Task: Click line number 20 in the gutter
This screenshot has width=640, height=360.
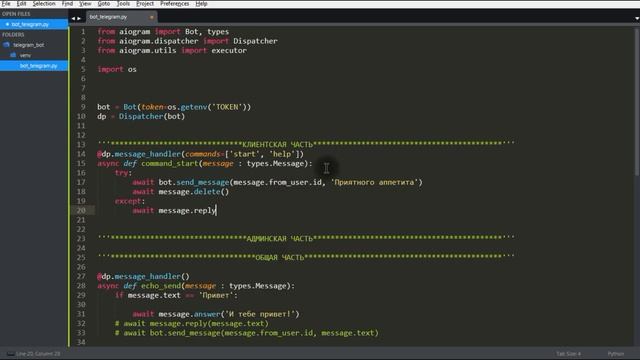Action: pos(81,211)
